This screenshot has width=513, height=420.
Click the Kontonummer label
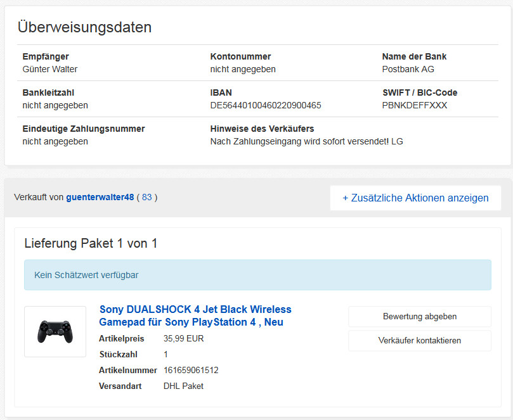pyautogui.click(x=240, y=56)
